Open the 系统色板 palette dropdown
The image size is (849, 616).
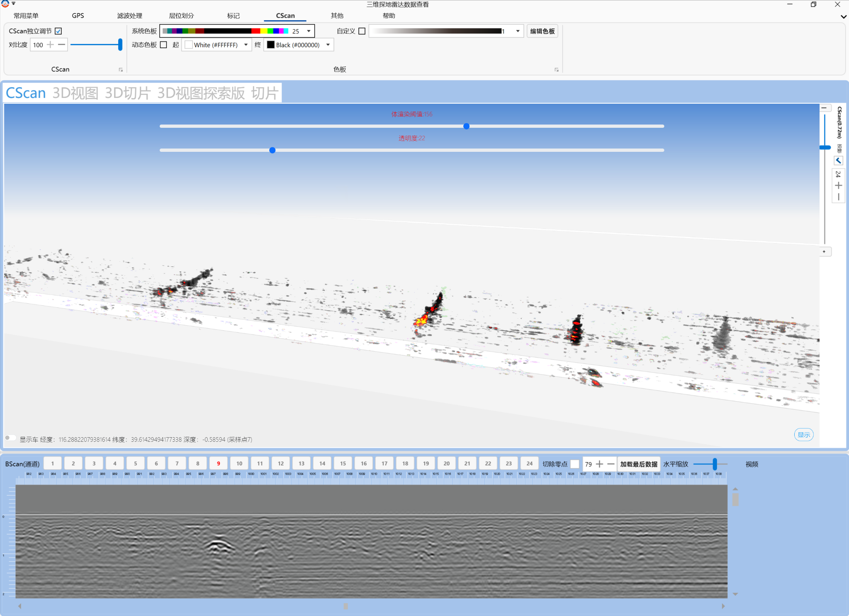309,31
